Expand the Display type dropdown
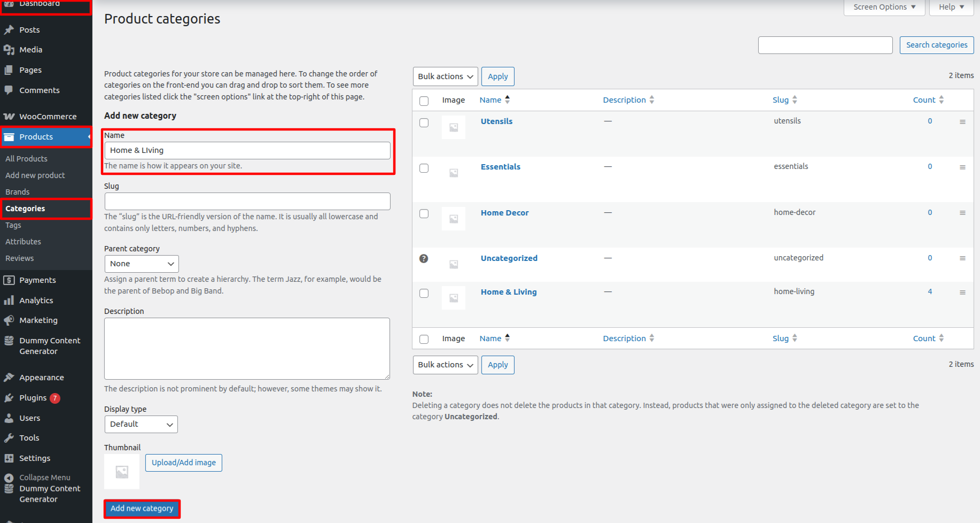 [x=141, y=425]
